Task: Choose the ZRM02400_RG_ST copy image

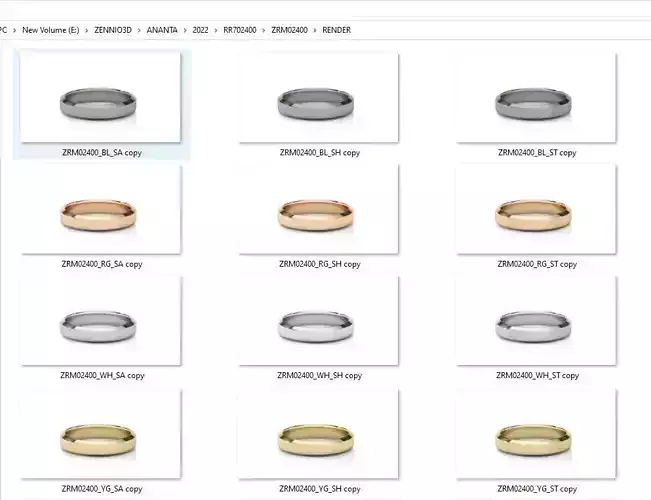Action: 536,209
